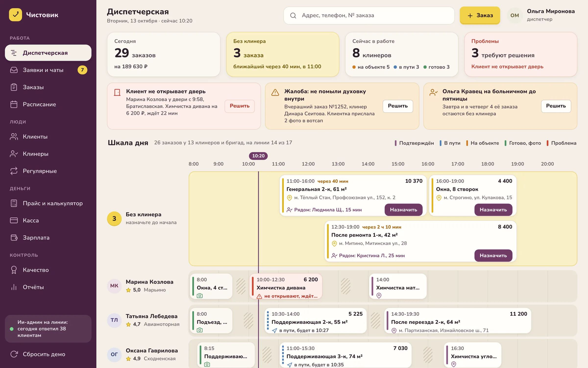
Task: Open Прайс и калькулятор
Action: 48,203
